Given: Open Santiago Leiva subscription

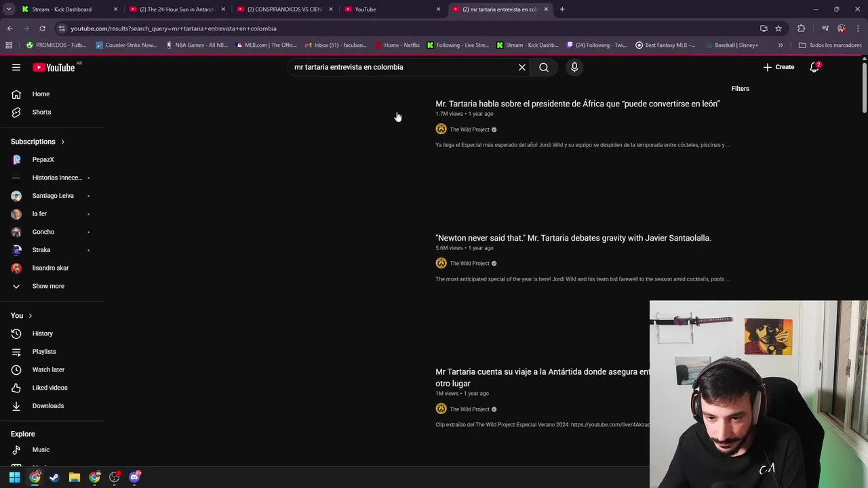Looking at the screenshot, I should tap(52, 196).
